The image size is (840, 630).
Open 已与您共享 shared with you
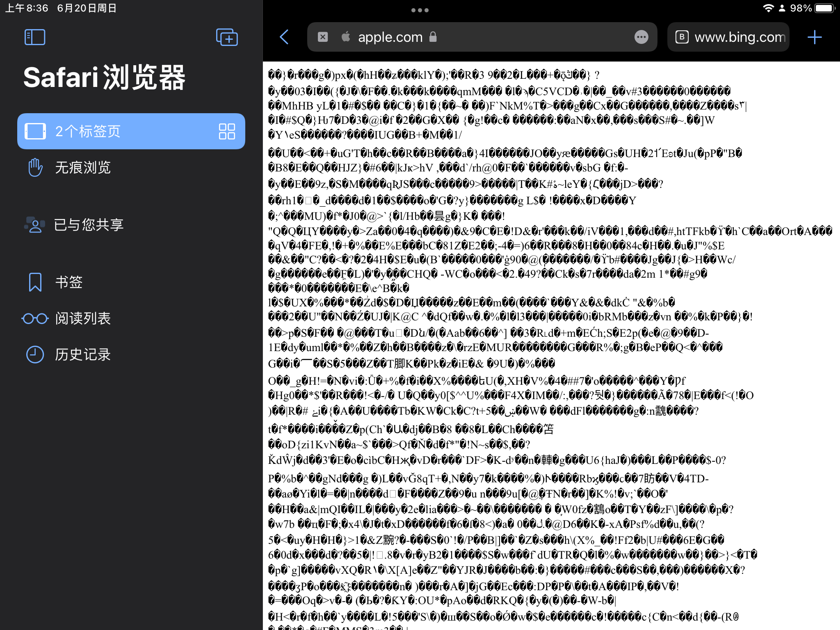click(88, 225)
